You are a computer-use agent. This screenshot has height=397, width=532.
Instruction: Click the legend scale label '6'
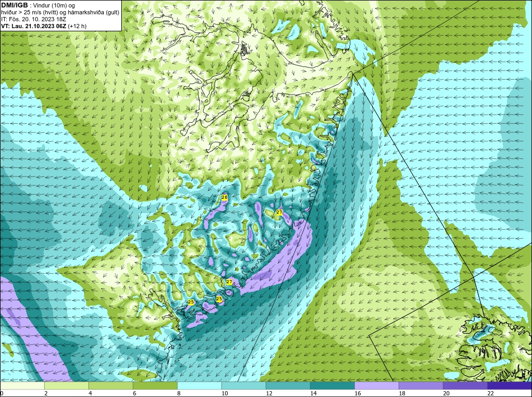pyautogui.click(x=135, y=393)
